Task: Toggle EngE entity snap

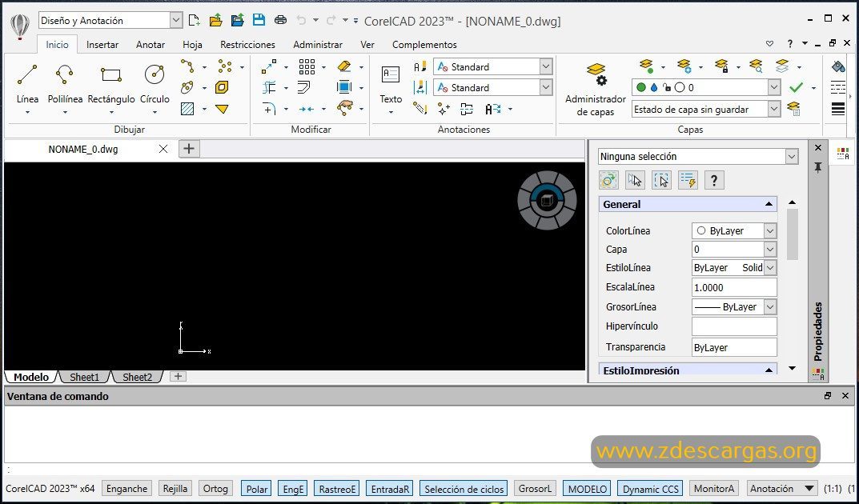Action: coord(293,489)
